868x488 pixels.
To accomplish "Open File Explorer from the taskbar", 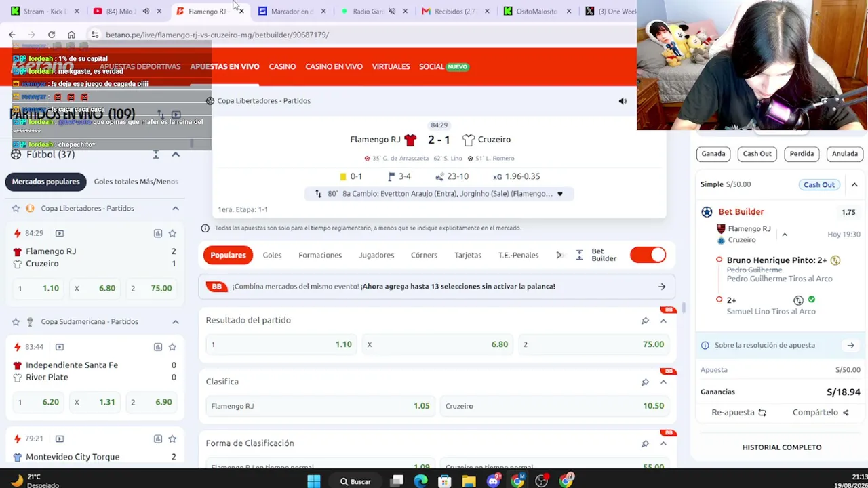I will (469, 481).
